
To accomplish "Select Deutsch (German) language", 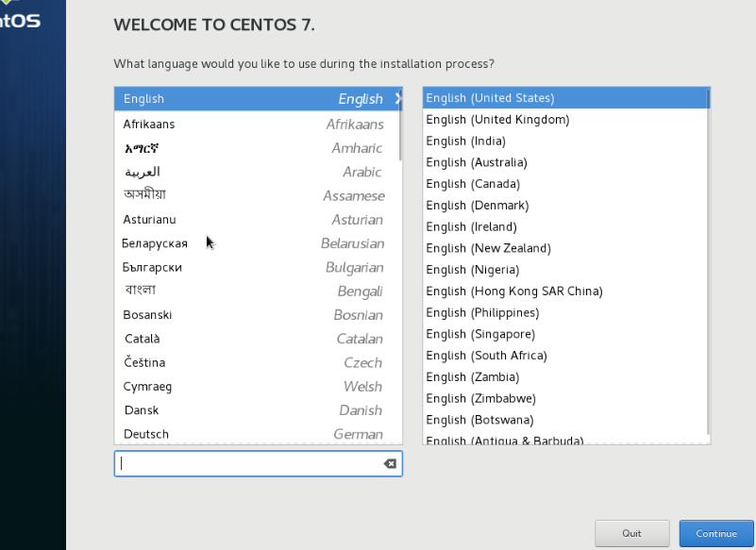I will pos(258,434).
